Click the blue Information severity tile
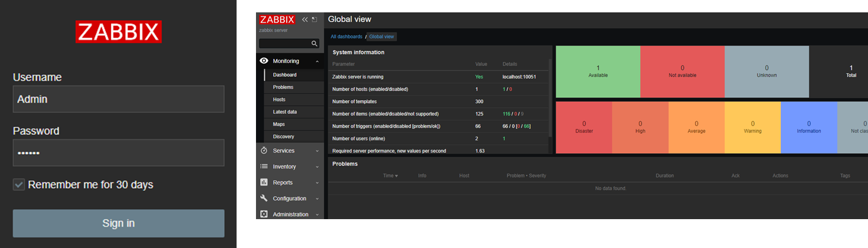The width and height of the screenshot is (868, 248). pos(809,127)
